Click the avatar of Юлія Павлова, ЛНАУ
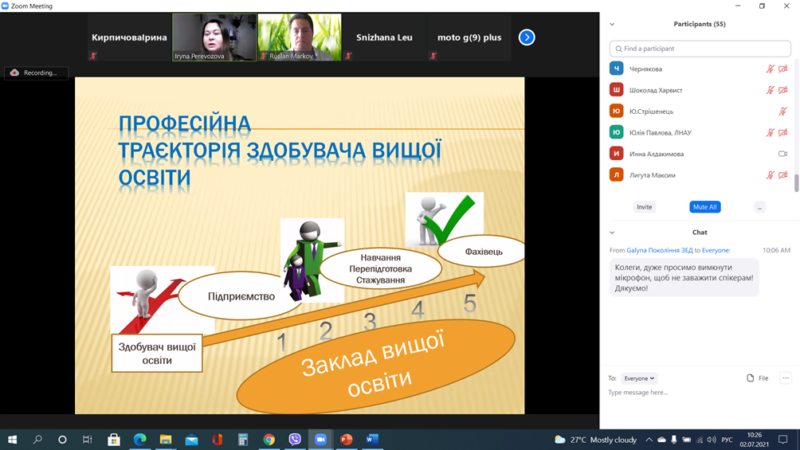This screenshot has height=450, width=800. pyautogui.click(x=616, y=132)
